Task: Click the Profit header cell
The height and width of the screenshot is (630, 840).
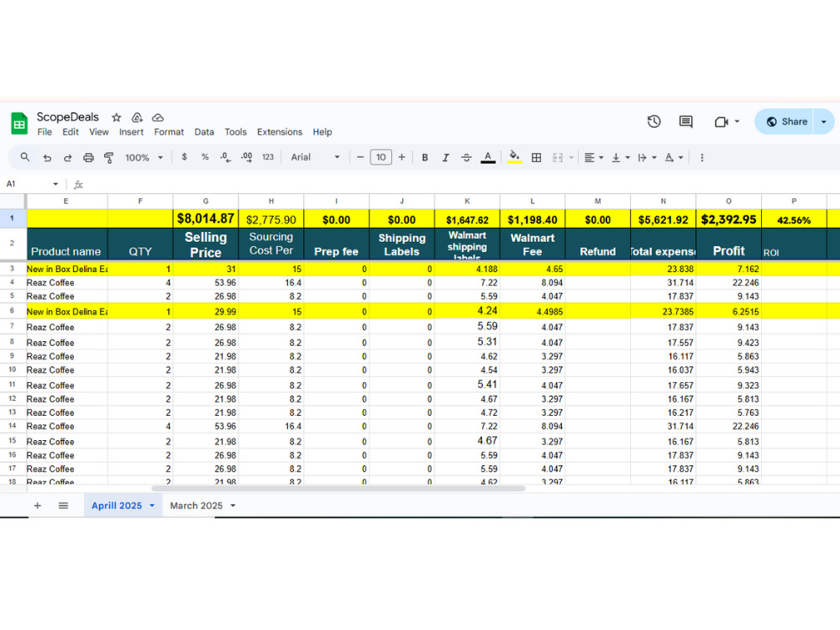Action: click(728, 244)
